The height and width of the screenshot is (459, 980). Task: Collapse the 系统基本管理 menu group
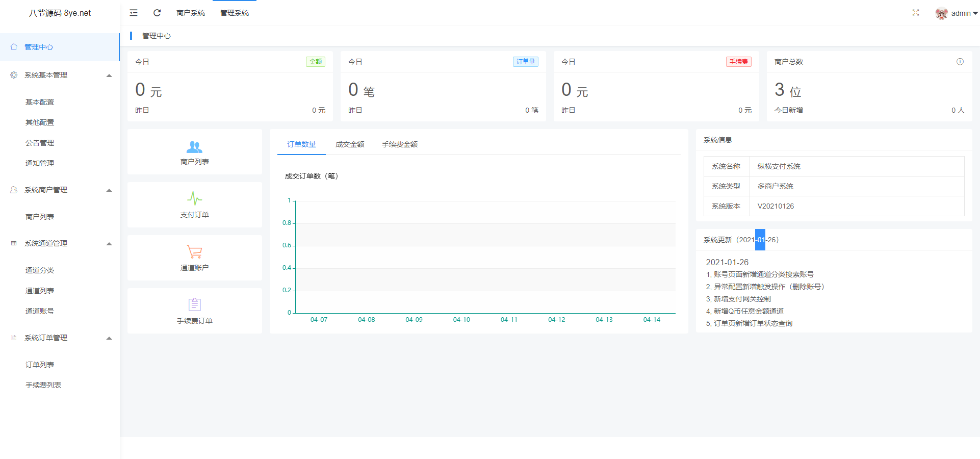pos(109,75)
